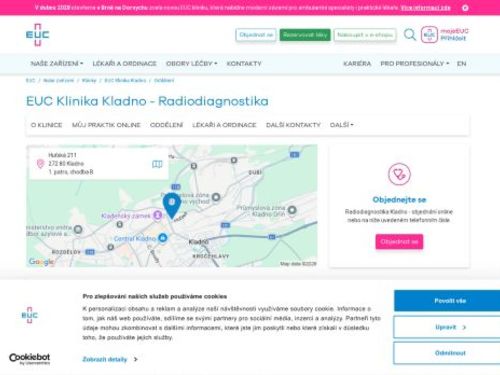Click the EUC logo in cookie banner

click(x=30, y=315)
